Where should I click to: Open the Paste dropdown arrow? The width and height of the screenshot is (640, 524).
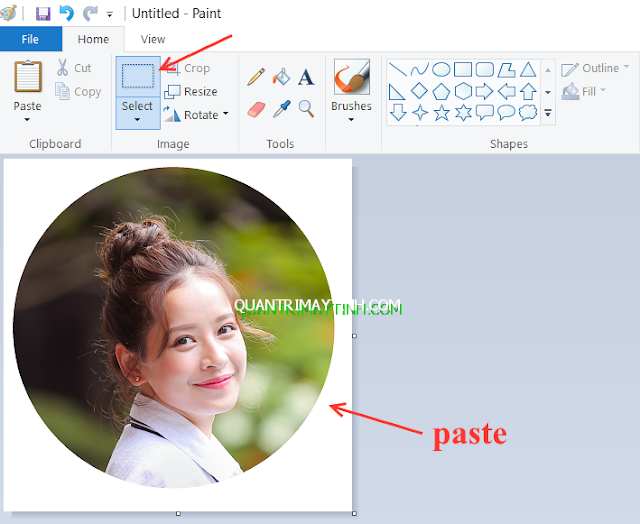click(27, 120)
